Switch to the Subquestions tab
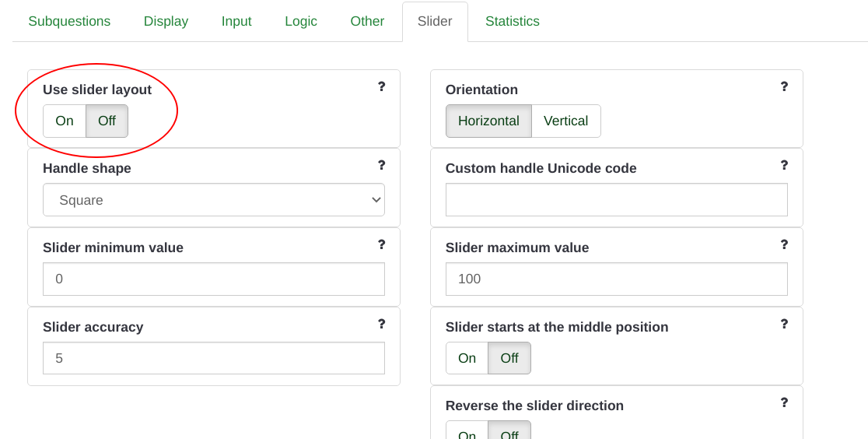 69,22
